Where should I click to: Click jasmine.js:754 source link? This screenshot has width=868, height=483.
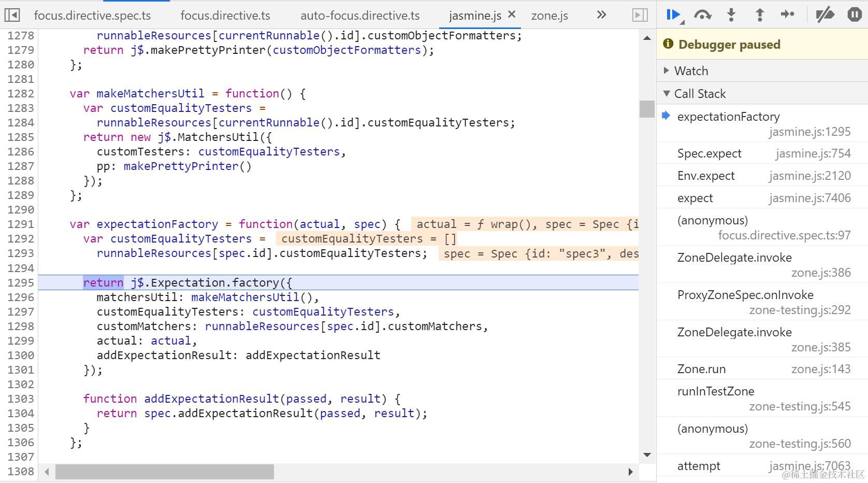pyautogui.click(x=813, y=153)
